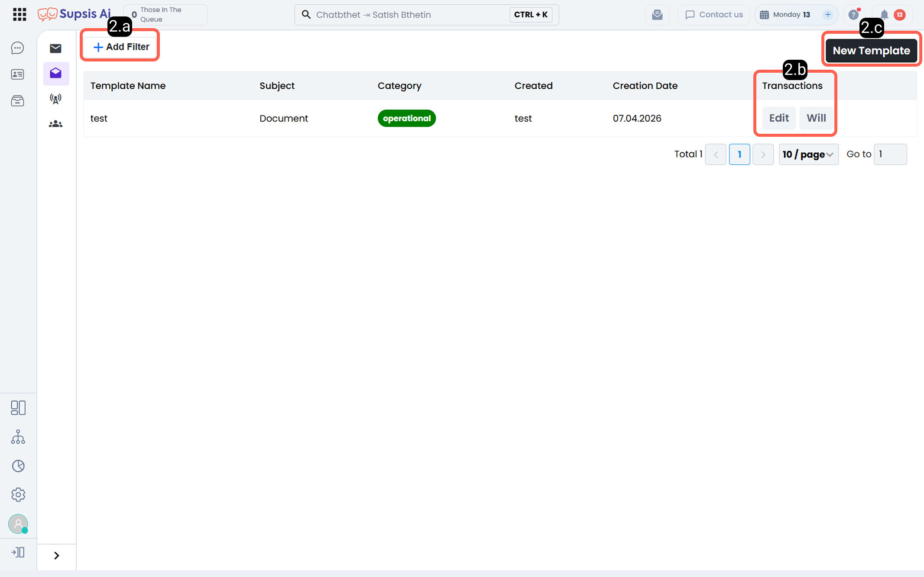This screenshot has height=577, width=924.
Task: Open the inbox archive sidebar icon
Action: pos(18,101)
